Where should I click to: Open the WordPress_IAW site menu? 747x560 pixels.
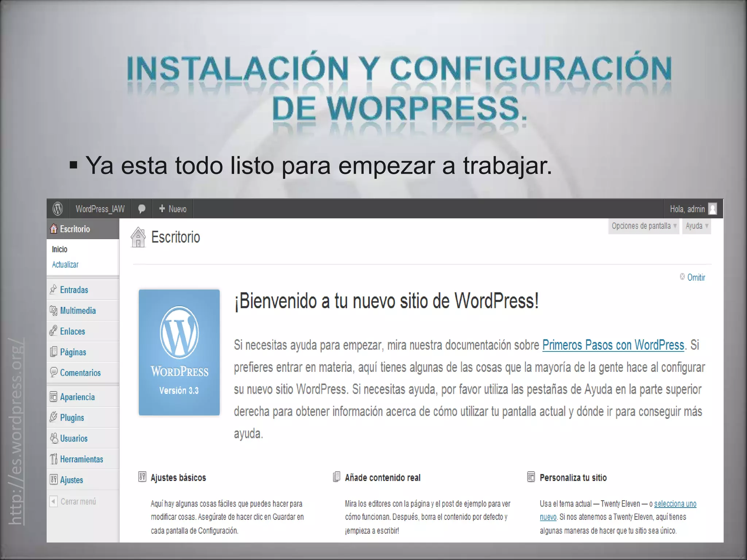(x=100, y=209)
